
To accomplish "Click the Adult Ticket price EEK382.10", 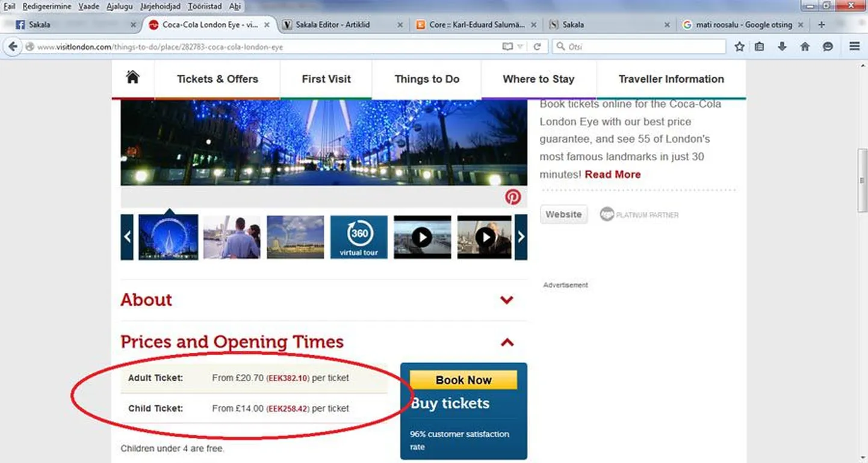I will pos(288,378).
